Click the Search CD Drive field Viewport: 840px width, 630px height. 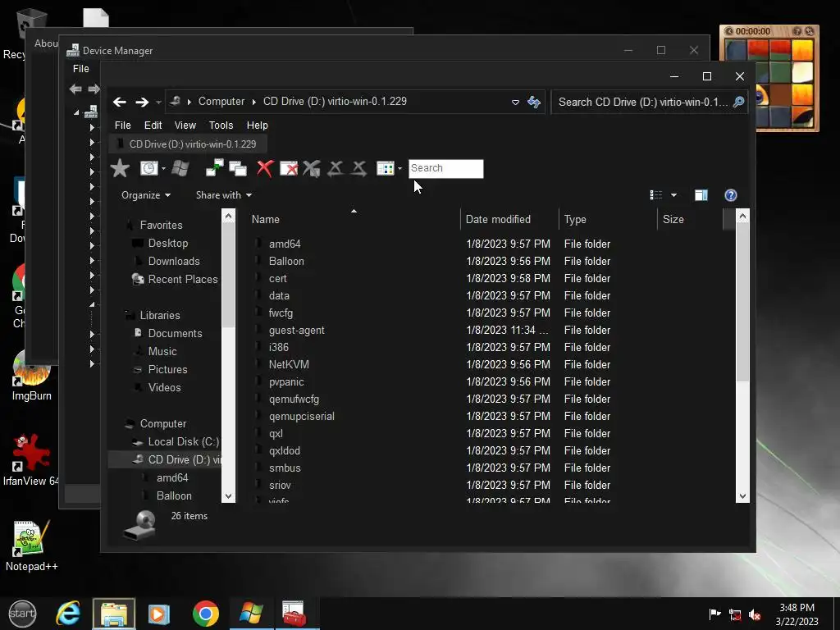[x=643, y=102]
